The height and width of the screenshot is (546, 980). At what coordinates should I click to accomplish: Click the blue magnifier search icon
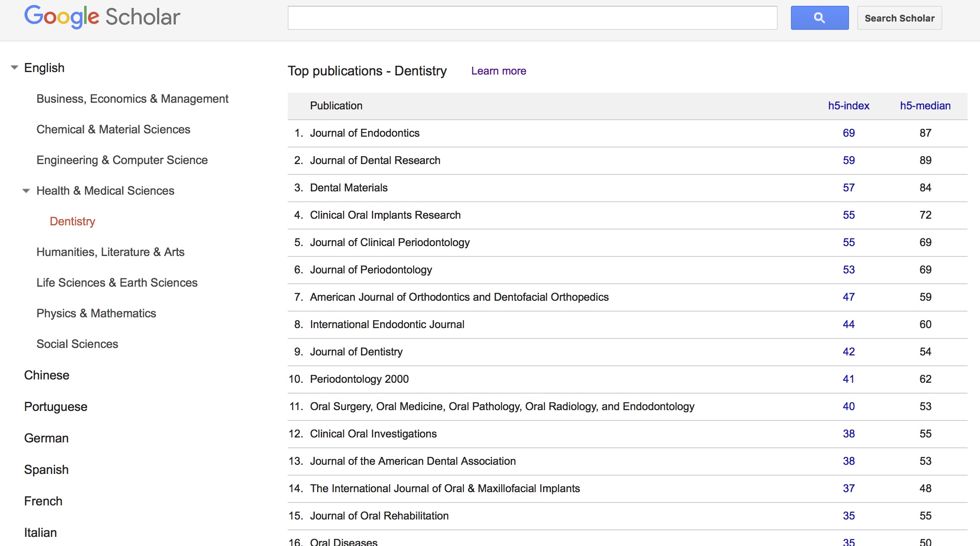(x=819, y=18)
